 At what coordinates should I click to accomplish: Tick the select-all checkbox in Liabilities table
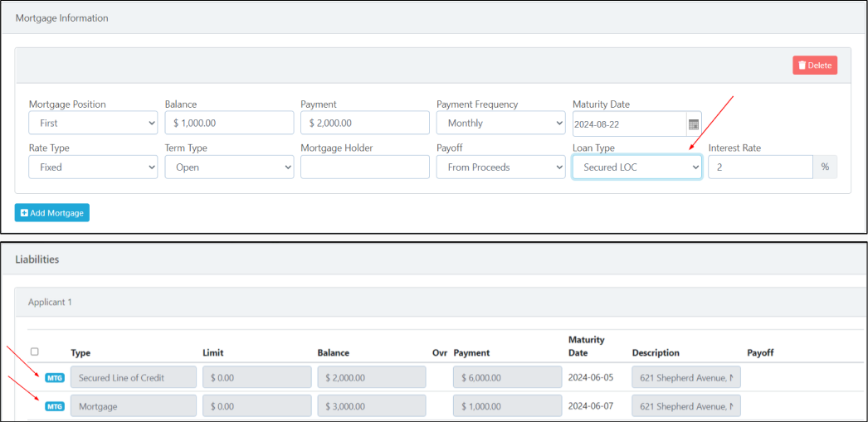[x=34, y=352]
